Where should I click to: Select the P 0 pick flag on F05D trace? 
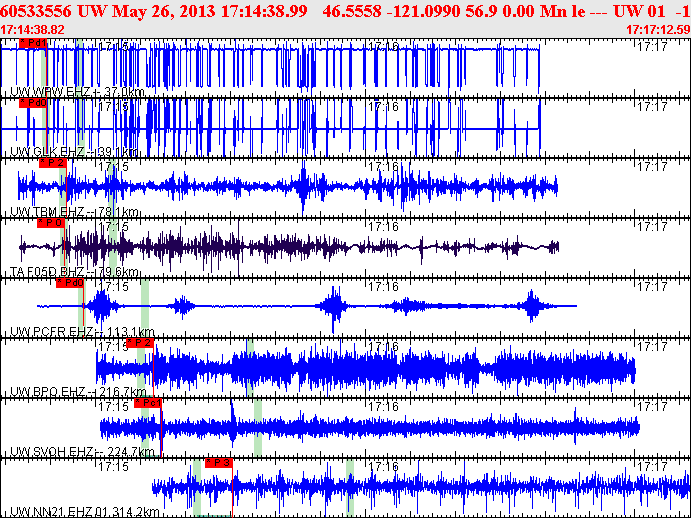click(x=50, y=222)
